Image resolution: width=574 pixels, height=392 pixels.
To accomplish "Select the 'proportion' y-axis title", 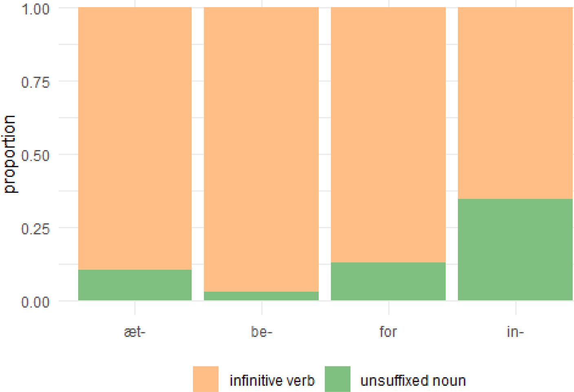I will [10, 154].
